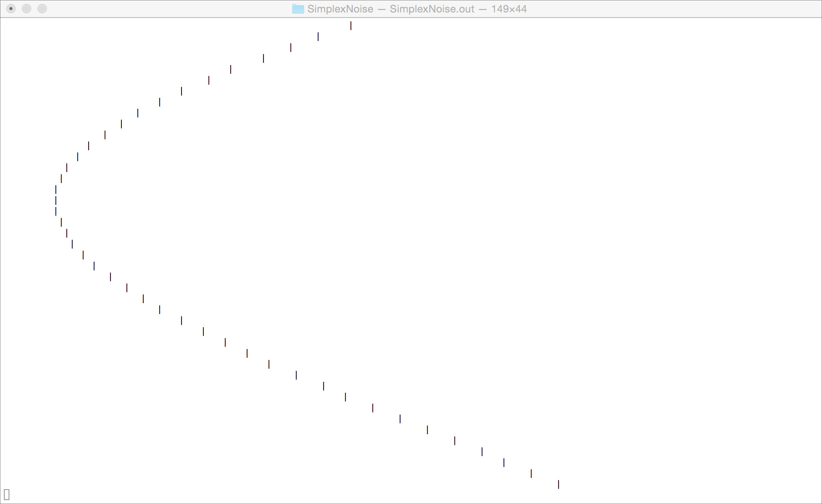Click the lowest of three vertically stacked leftmost pipes
The image size is (822, 504).
tap(56, 211)
